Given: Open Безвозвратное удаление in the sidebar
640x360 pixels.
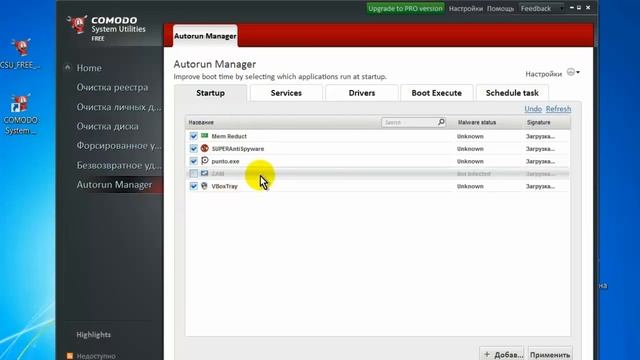Looking at the screenshot, I should point(119,165).
